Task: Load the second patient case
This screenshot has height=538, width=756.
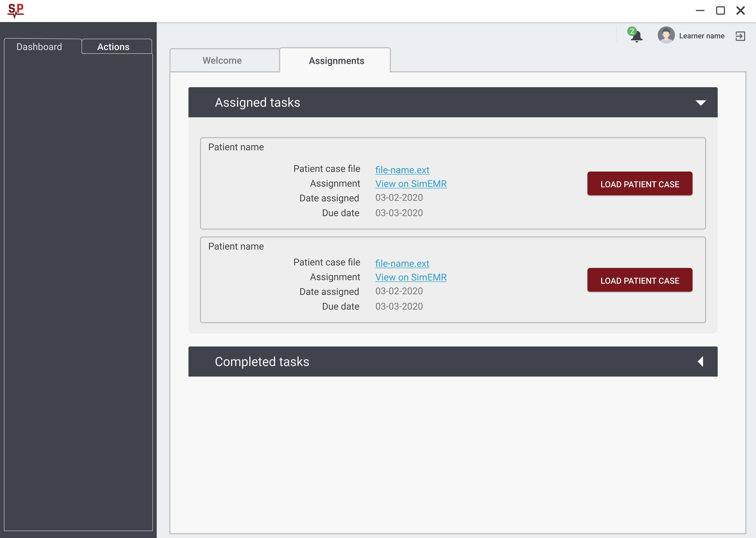Action: 640,280
